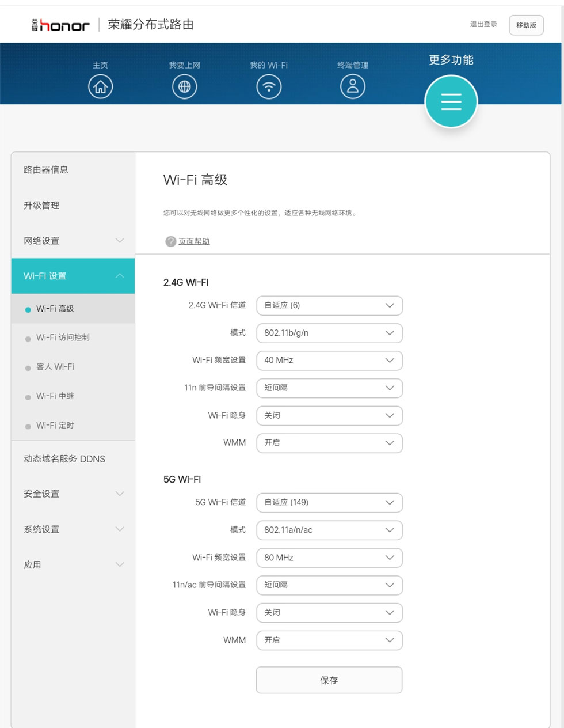Image resolution: width=564 pixels, height=728 pixels.
Task: Open the internet globe icon
Action: pos(184,87)
